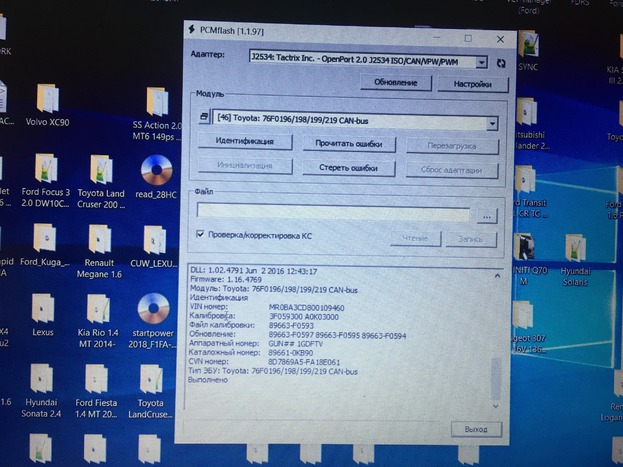Click Прочитать ошибки to read errors
This screenshot has height=467, width=623.
pyautogui.click(x=342, y=144)
